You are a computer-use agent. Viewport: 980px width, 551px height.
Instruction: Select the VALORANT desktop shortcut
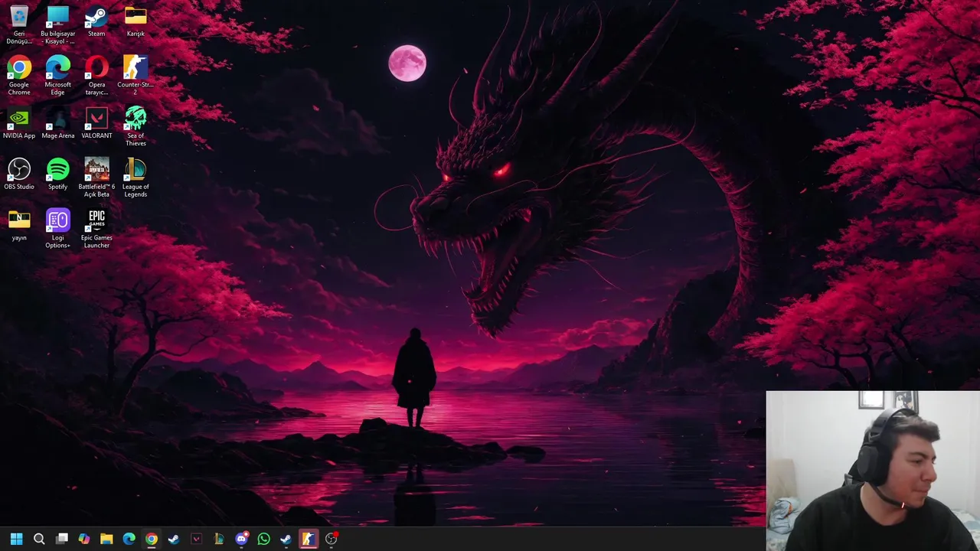tap(96, 123)
